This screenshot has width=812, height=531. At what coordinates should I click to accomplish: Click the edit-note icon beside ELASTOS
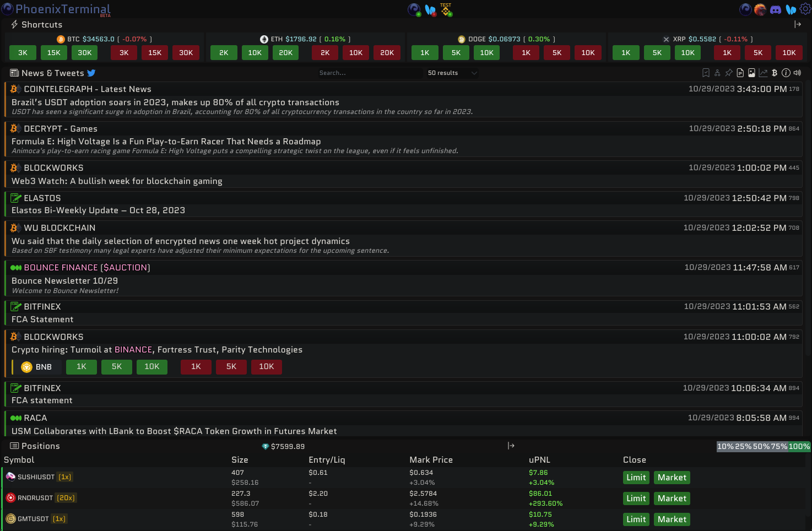click(x=16, y=198)
